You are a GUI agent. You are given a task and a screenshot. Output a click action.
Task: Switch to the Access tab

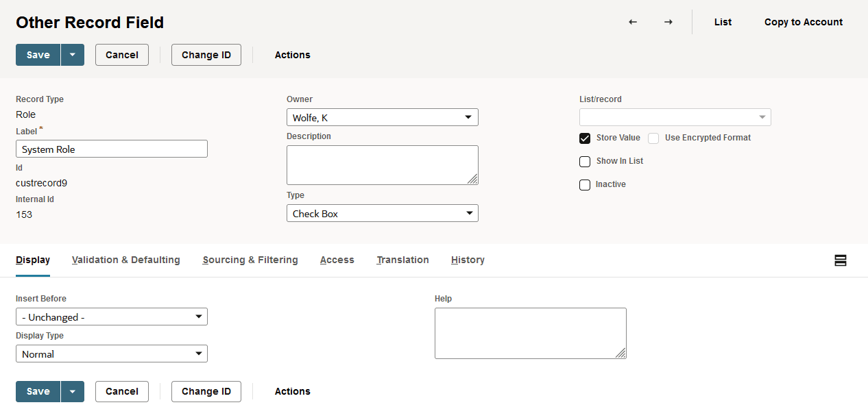point(337,260)
